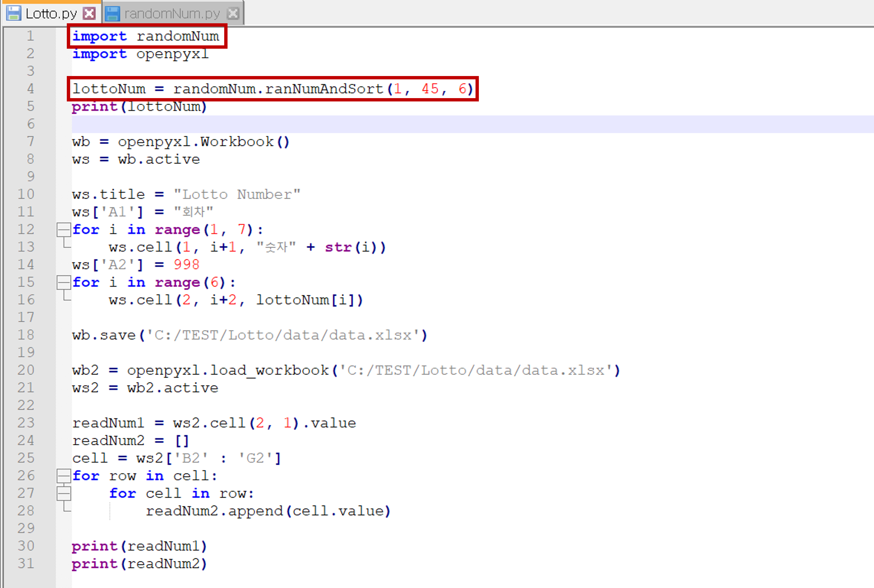Click the value 998 on line 14
874x588 pixels.
(186, 265)
